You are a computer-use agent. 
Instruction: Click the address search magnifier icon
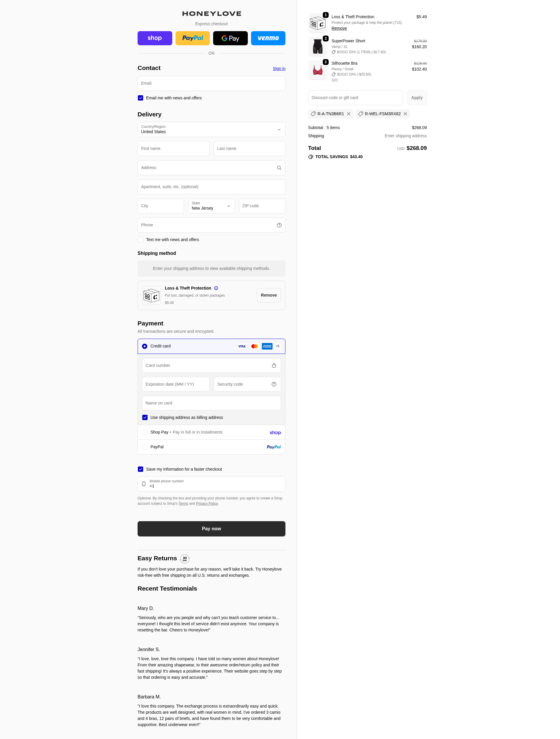pyautogui.click(x=279, y=168)
